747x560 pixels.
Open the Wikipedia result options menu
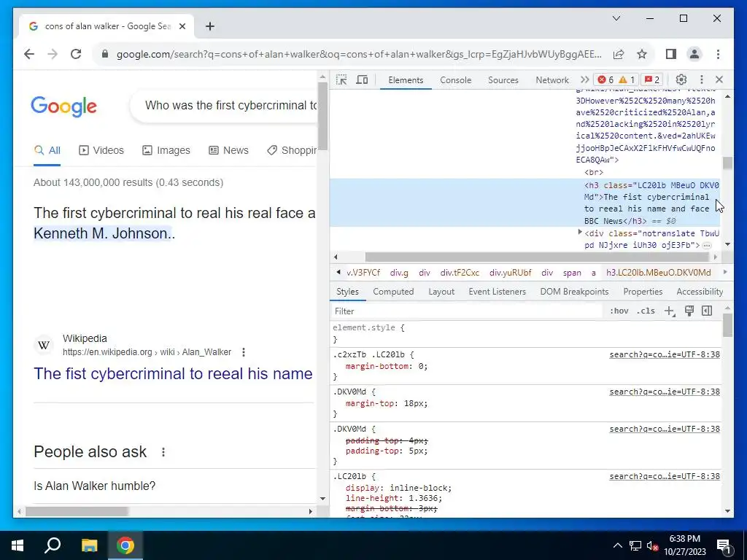[x=244, y=352]
